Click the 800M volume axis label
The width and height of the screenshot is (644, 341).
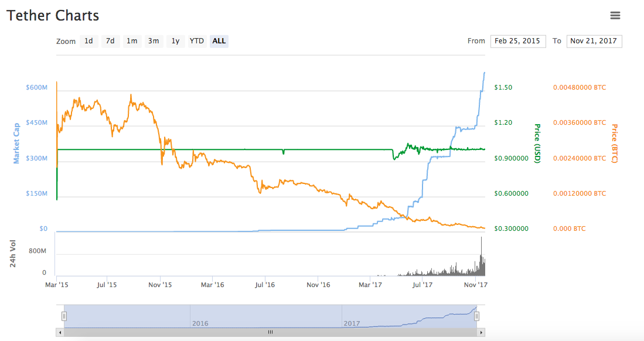click(x=38, y=251)
